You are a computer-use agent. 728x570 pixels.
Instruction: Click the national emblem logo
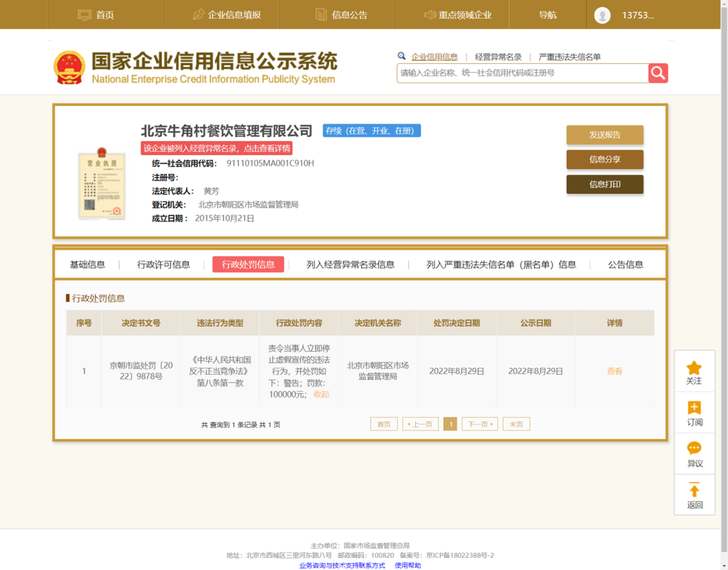click(x=69, y=67)
